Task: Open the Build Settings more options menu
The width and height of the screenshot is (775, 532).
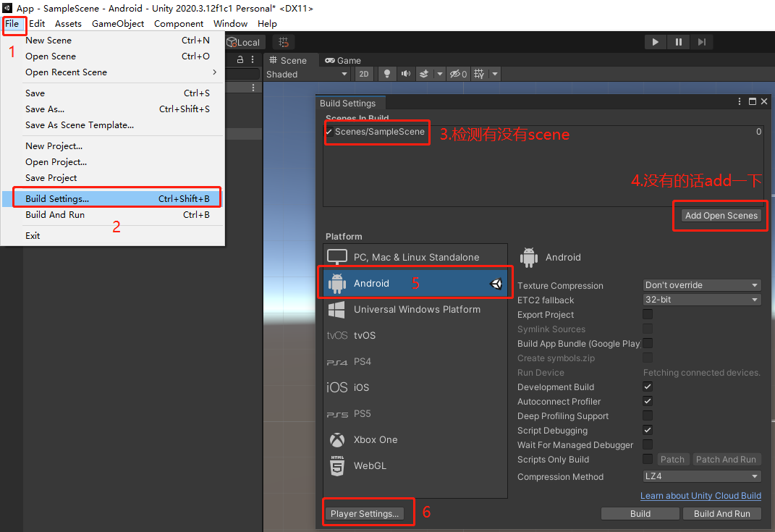Action: pos(738,101)
